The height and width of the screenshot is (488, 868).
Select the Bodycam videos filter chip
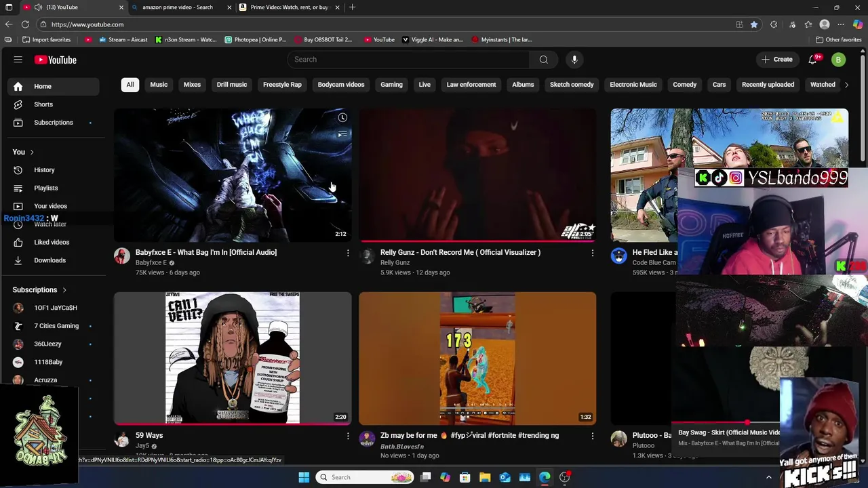coord(341,85)
